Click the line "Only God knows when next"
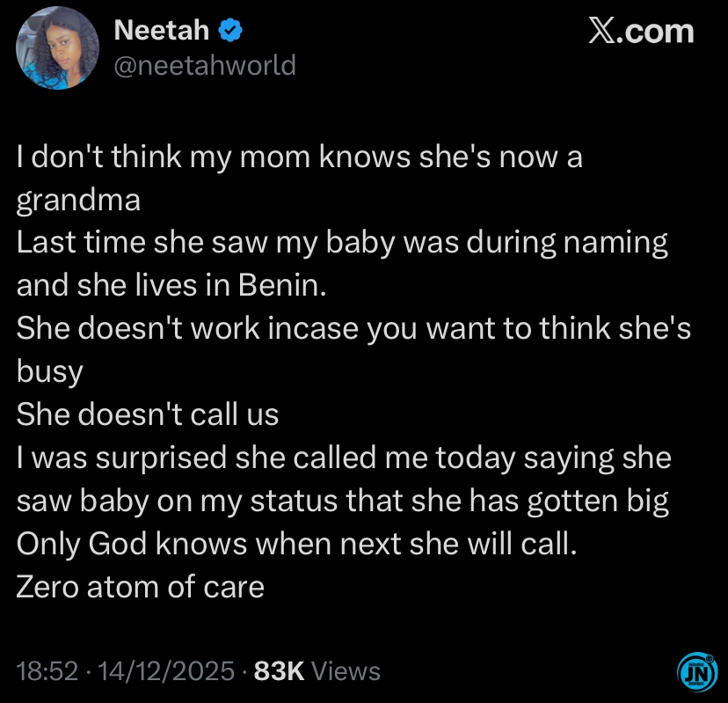This screenshot has height=703, width=728. [x=297, y=543]
